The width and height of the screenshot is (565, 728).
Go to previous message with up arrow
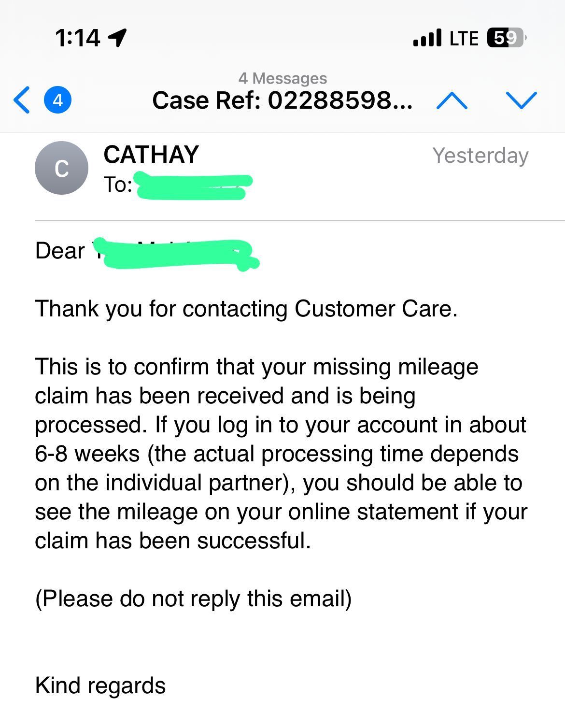tap(452, 100)
